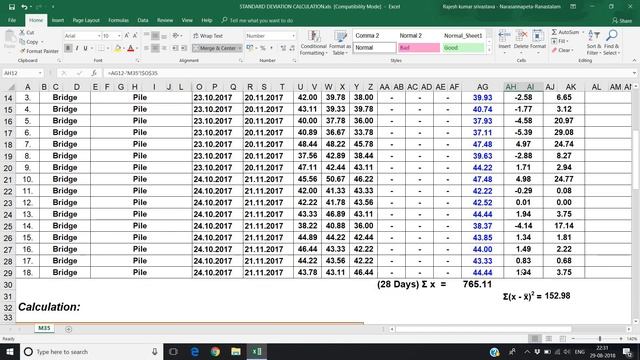Open the Clear eraser menu

click(x=562, y=50)
